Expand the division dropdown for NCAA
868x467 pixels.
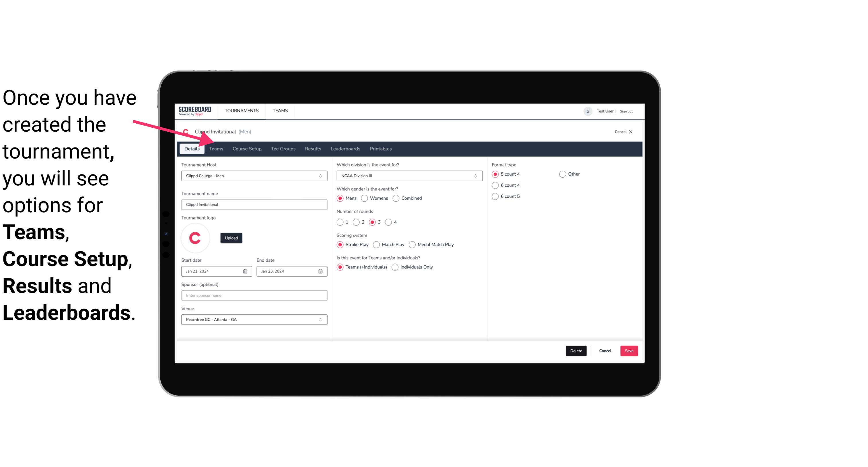474,176
